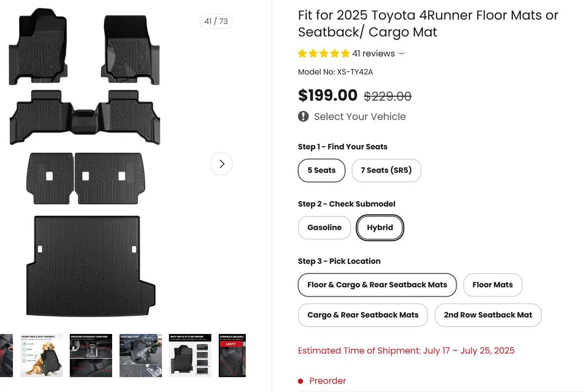Select the 2nd Row Seatback Mat option
The height and width of the screenshot is (392, 588).
488,315
